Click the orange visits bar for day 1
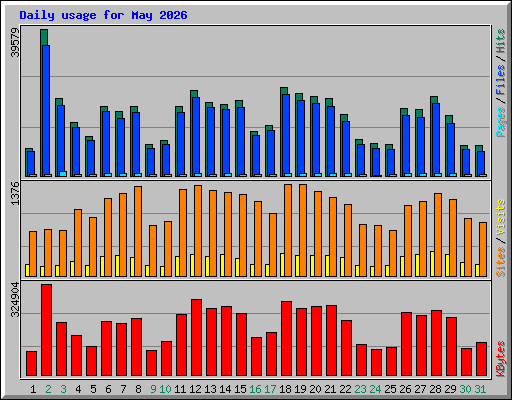Viewport: 512px width, 400px height. tap(33, 254)
